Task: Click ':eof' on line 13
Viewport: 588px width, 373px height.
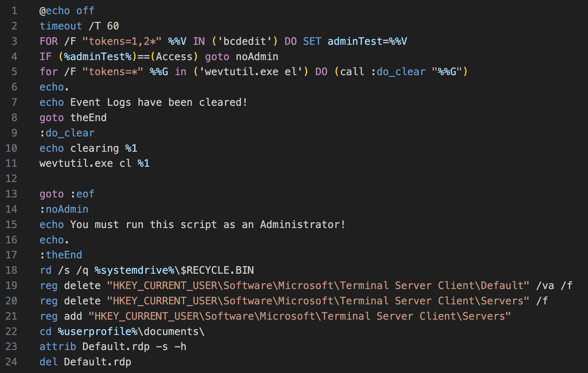Action: 82,194
